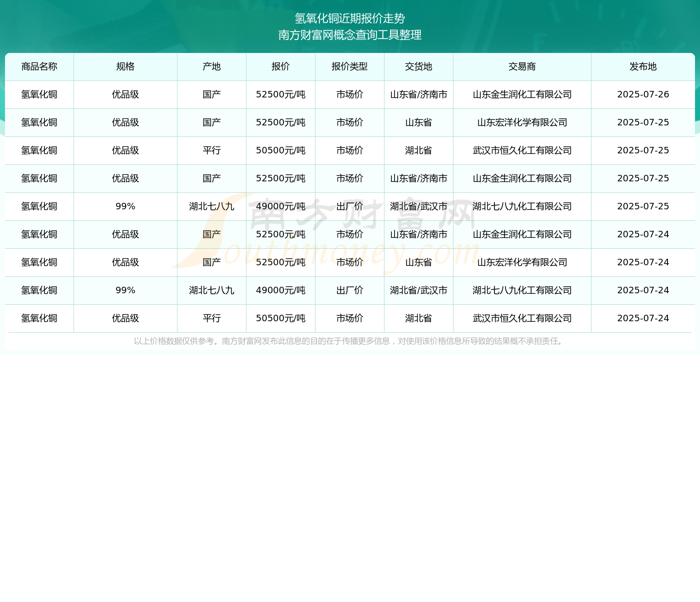Viewport: 700px width, 602px height.
Task: Click the 交易商 column header
Action: tap(522, 66)
